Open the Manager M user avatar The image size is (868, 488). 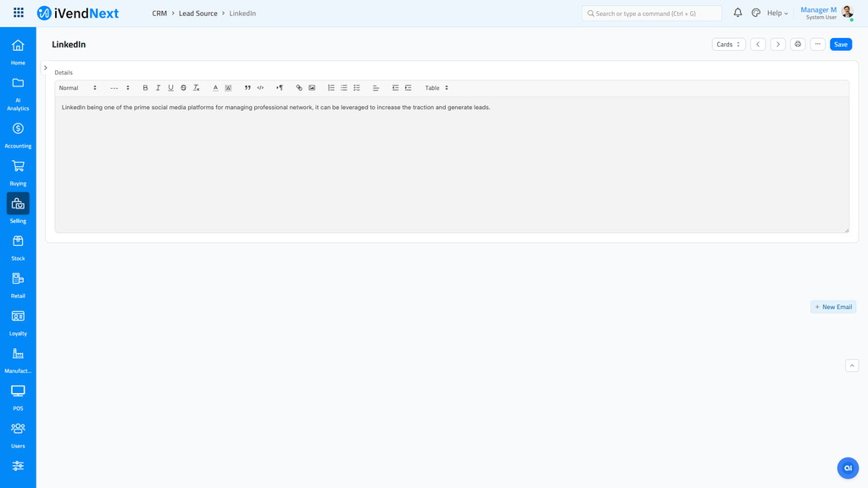point(847,13)
